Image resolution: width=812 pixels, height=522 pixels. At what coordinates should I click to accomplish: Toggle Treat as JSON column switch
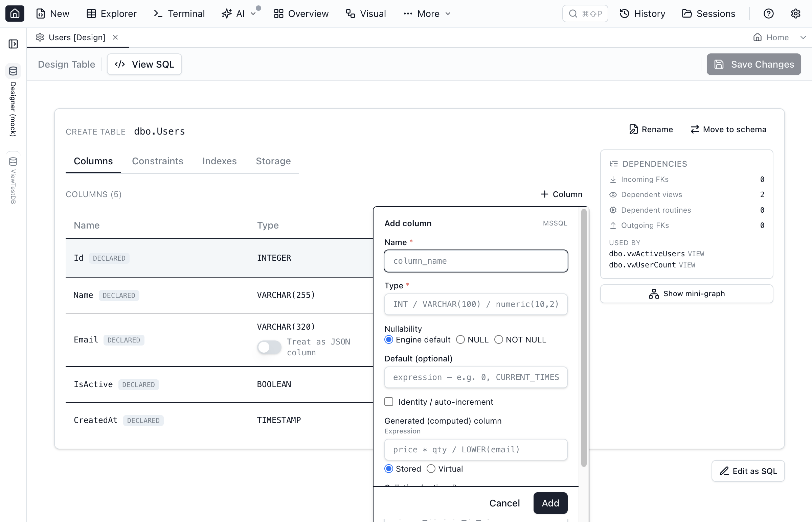269,347
